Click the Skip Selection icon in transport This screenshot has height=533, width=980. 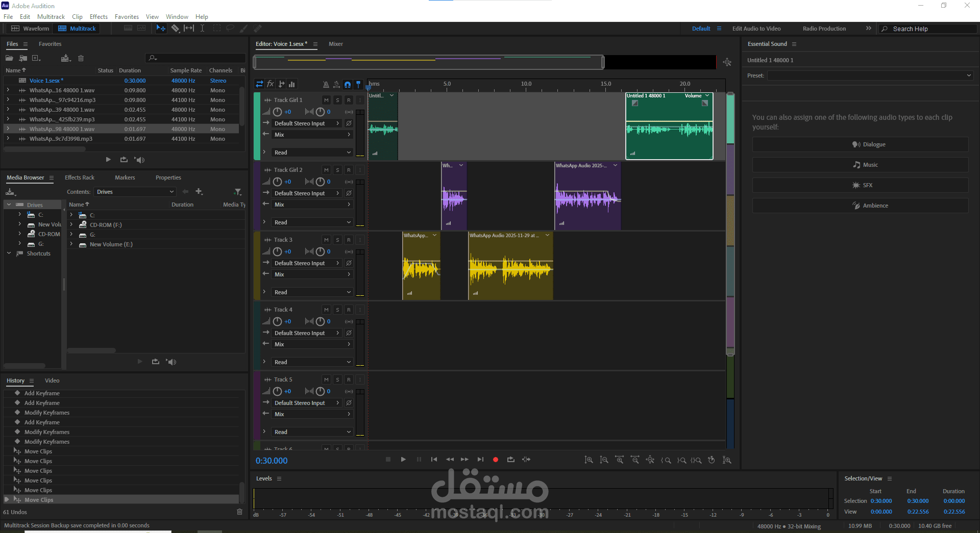[526, 460]
